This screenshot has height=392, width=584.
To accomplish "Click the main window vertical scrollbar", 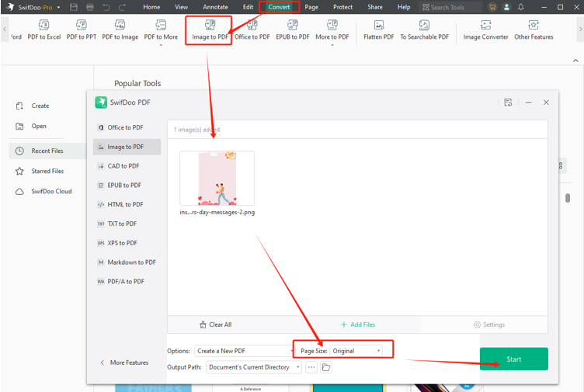I will [x=568, y=198].
